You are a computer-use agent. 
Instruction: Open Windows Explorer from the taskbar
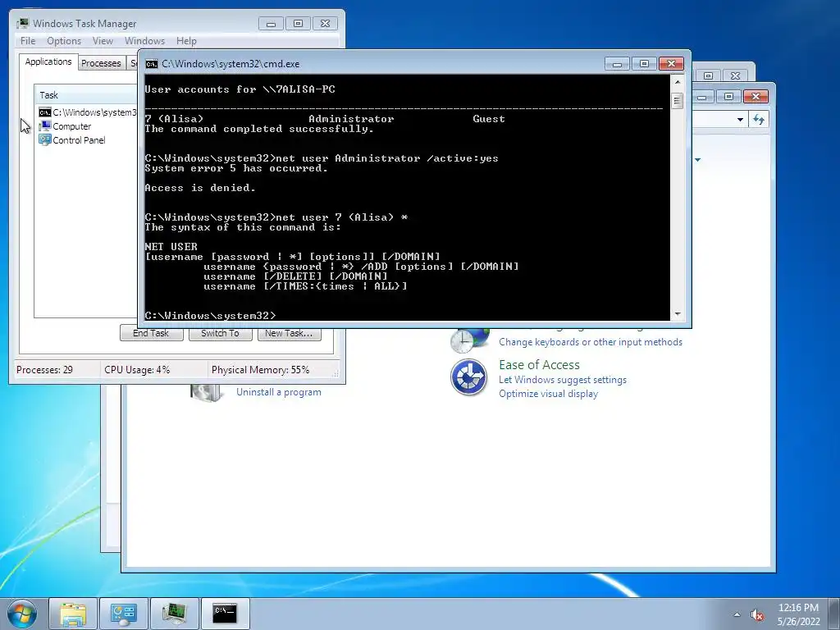coord(73,614)
